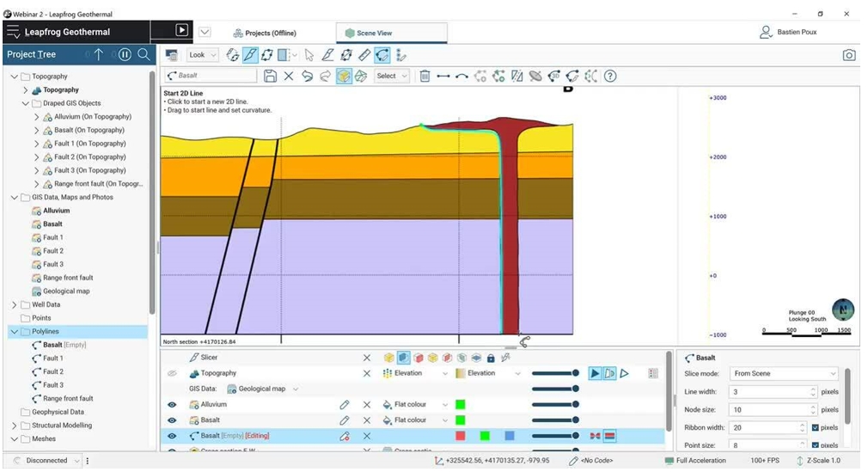Remove Topography from the scene list
The width and height of the screenshot is (868, 472).
click(x=366, y=373)
